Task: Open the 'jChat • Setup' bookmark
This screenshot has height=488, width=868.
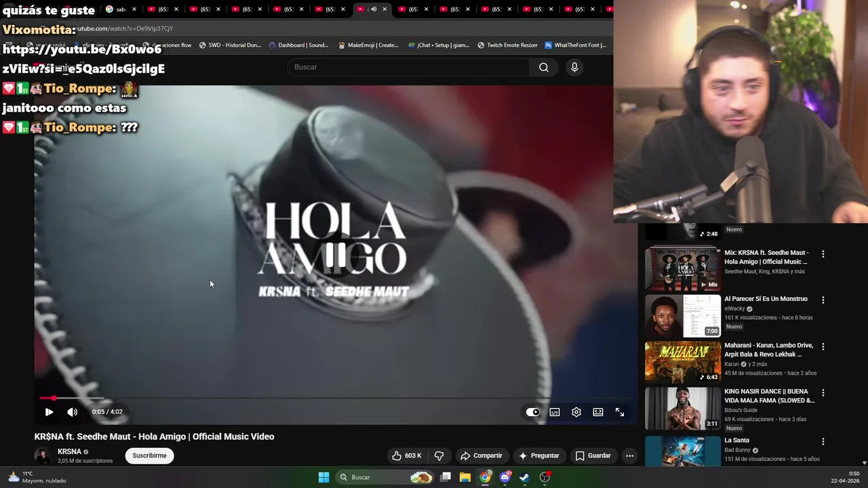Action: [x=439, y=45]
